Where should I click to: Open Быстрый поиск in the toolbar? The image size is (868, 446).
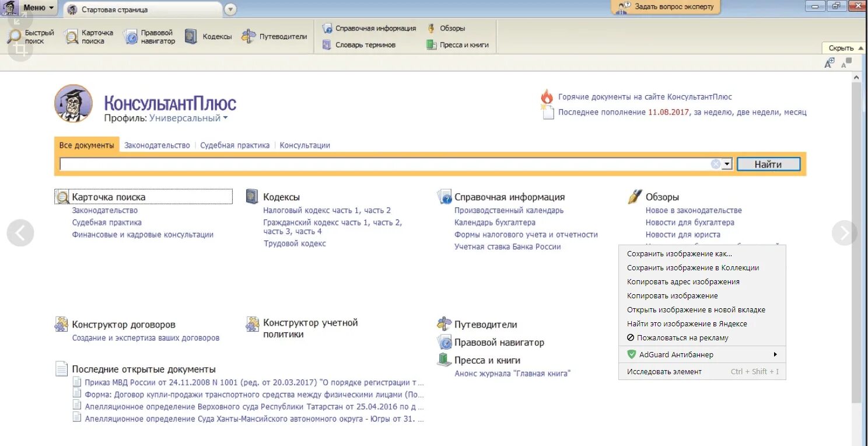coord(31,37)
